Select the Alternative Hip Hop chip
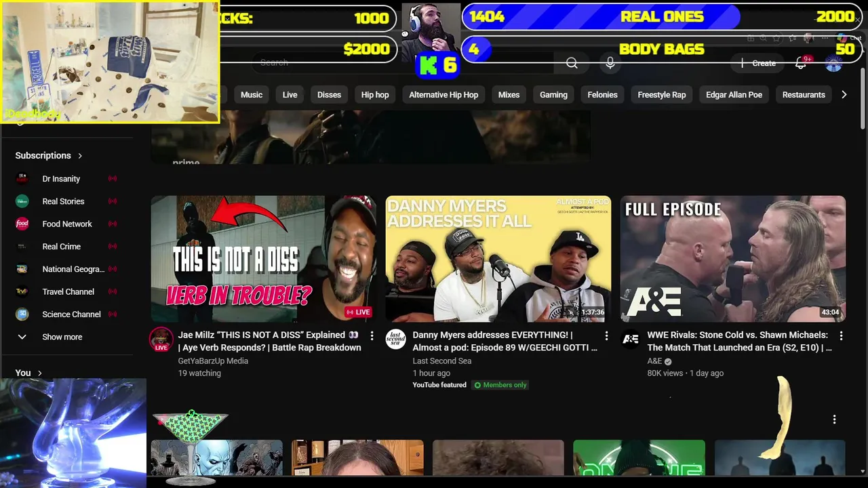868x488 pixels. pyautogui.click(x=443, y=95)
